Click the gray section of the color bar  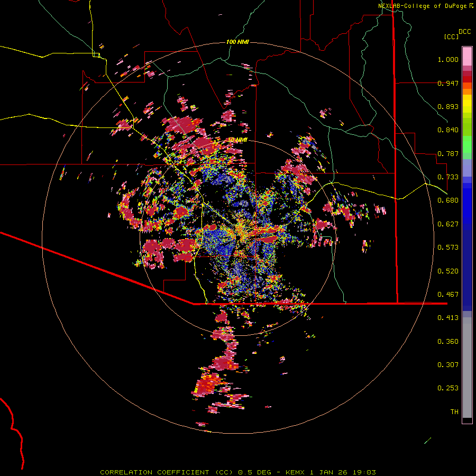467,368
